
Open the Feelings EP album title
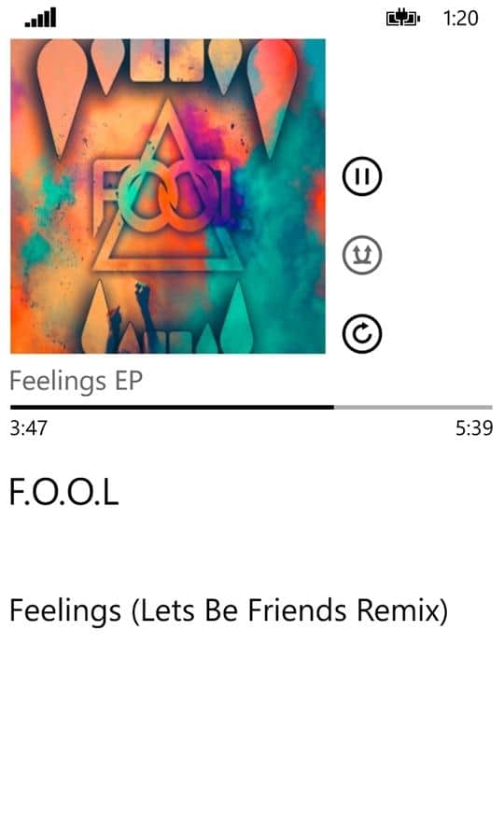point(76,382)
